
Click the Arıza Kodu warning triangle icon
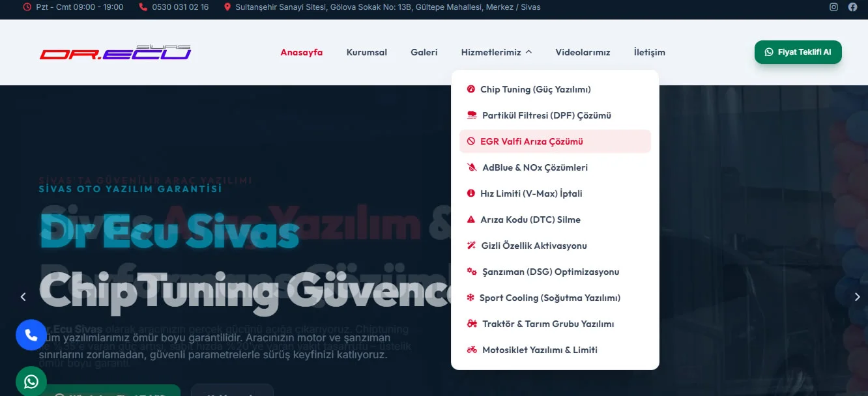coord(471,219)
